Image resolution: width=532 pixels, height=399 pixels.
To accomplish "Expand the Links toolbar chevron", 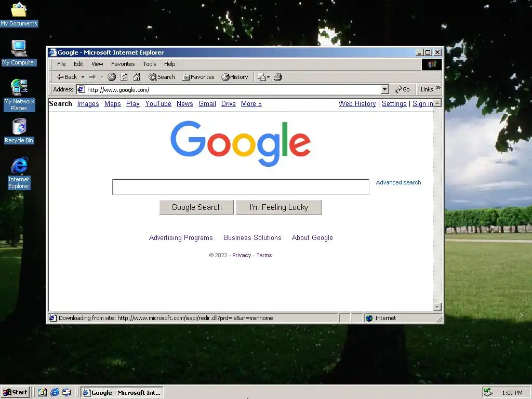I will pos(438,88).
